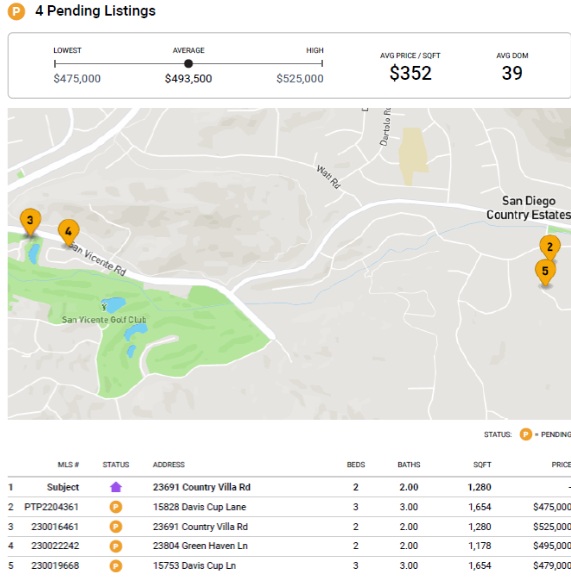Click the PRICE column header

click(561, 464)
